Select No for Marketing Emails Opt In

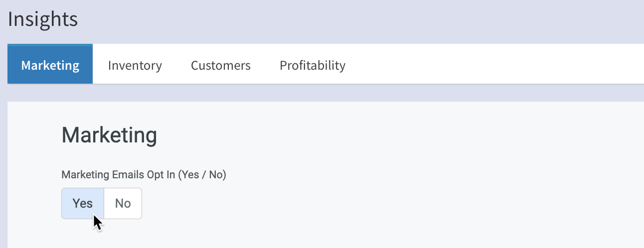(x=123, y=203)
